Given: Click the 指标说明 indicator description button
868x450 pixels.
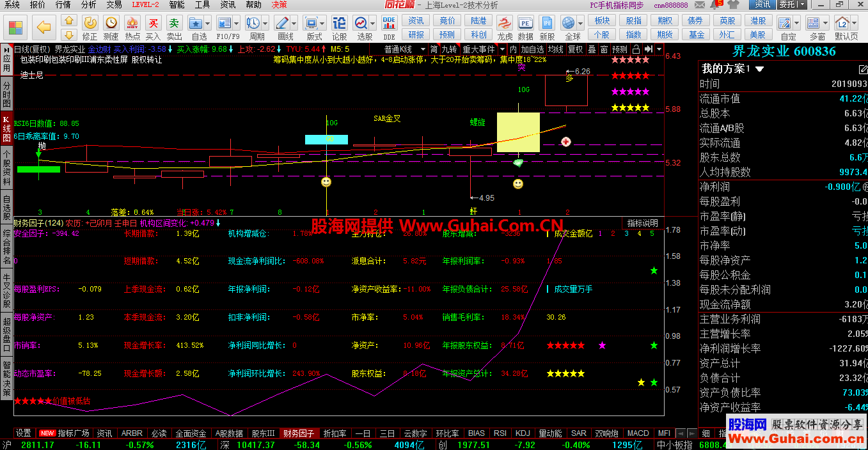Looking at the screenshot, I should pos(642,223).
